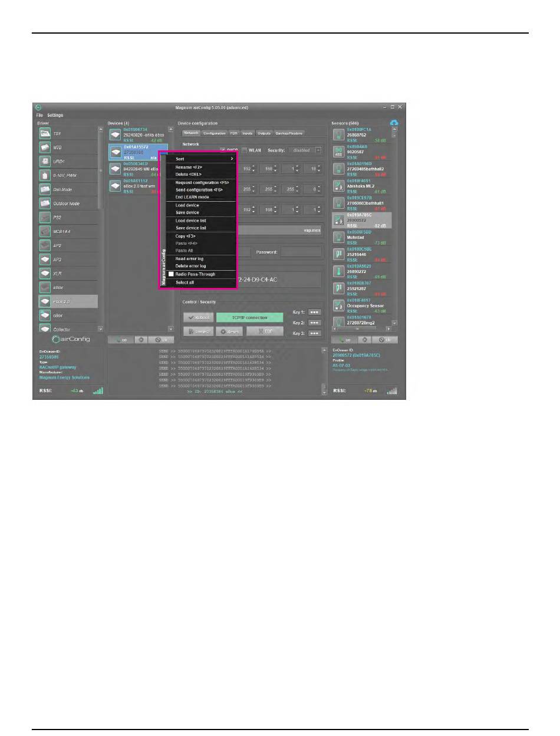Click the Driver list scroll-down arrow
This screenshot has width=560, height=736.
(100, 329)
